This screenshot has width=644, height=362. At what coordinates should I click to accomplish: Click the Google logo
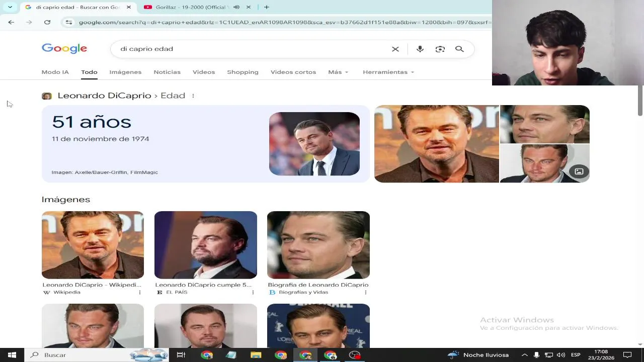(64, 48)
